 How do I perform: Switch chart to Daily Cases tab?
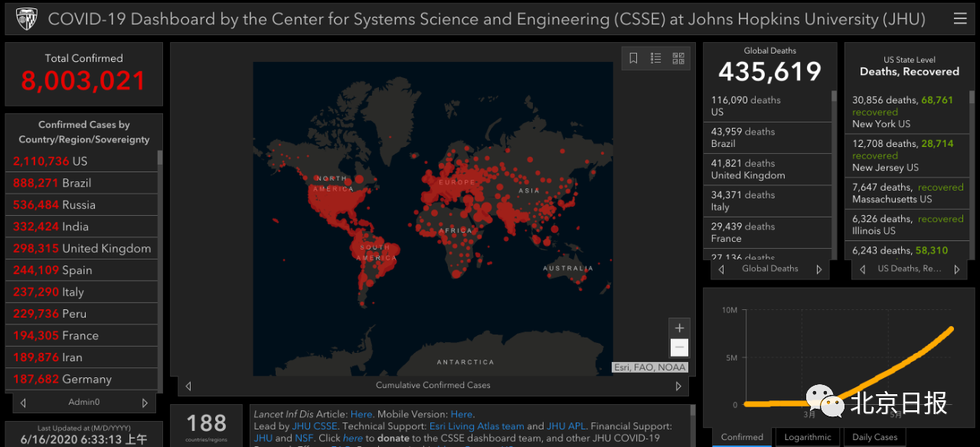[875, 438]
